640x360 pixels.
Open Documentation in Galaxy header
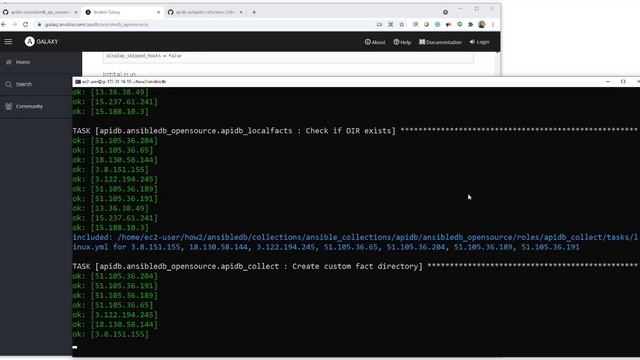440,42
